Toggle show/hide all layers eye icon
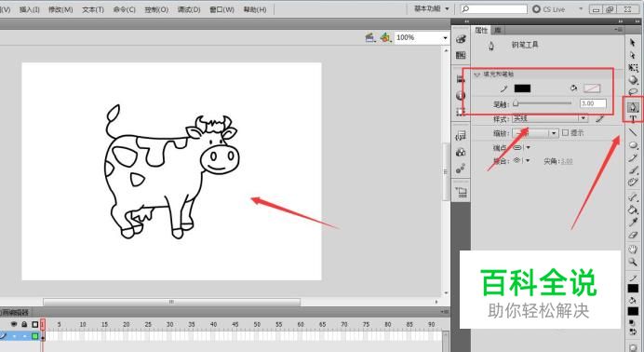 [14, 324]
